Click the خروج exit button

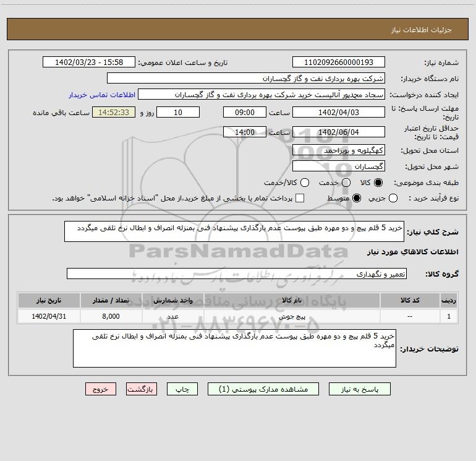coord(101,389)
